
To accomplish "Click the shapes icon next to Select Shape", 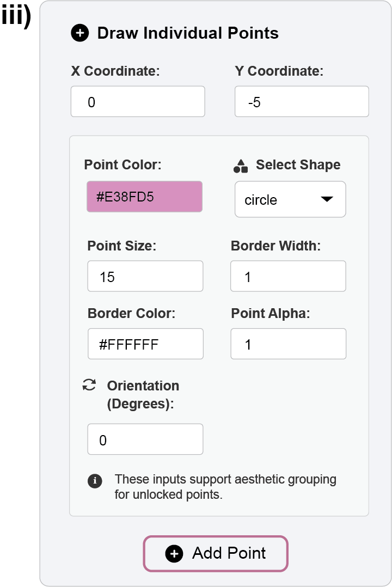I will tap(241, 166).
